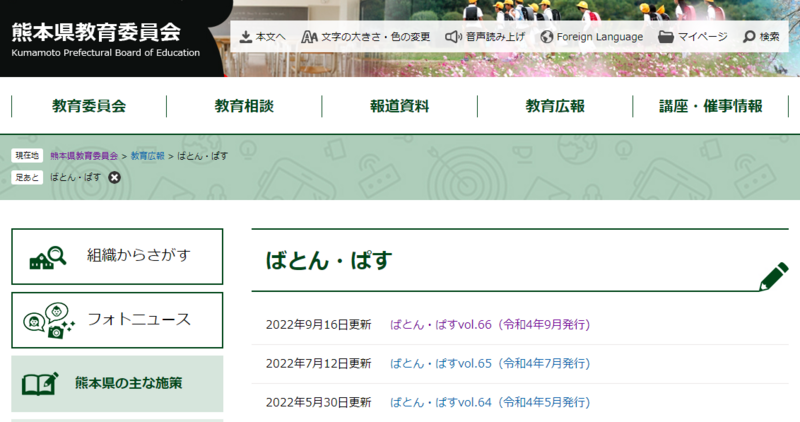This screenshot has height=422, width=800.
Task: Click the speaker icon for 音声読み上げ
Action: (453, 37)
